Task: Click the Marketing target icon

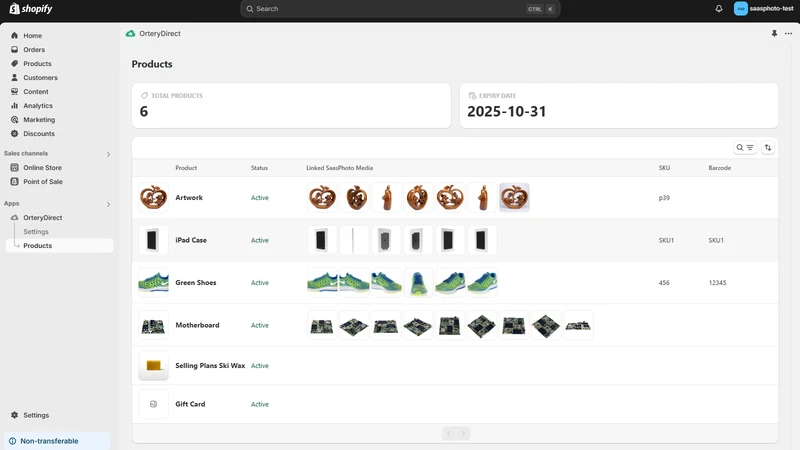Action: pos(14,119)
